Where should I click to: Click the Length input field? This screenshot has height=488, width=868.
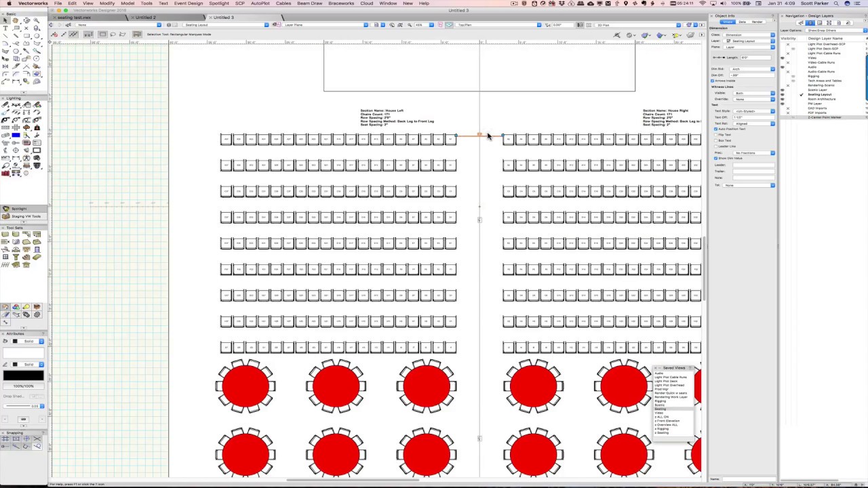coord(755,58)
